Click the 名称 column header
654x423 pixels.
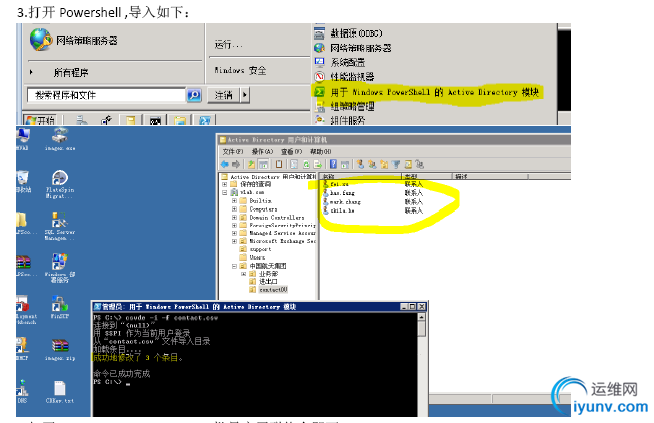click(x=361, y=176)
